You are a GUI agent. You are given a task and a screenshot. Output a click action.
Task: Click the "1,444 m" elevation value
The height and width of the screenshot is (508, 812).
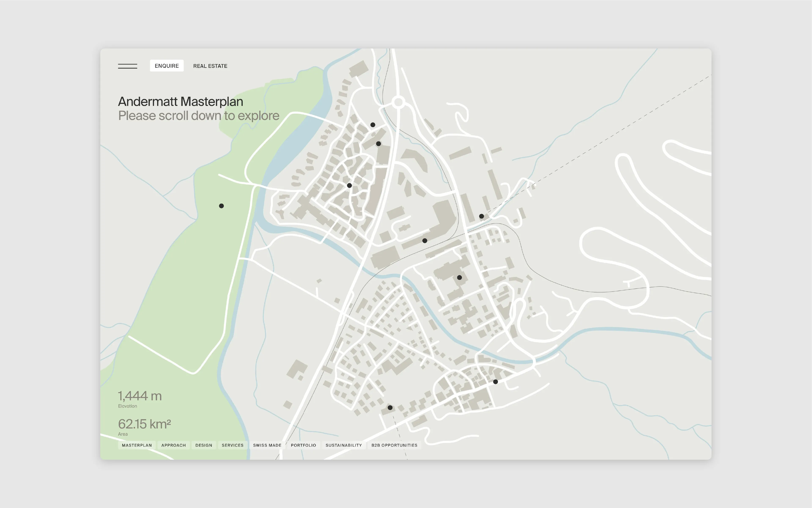point(140,396)
